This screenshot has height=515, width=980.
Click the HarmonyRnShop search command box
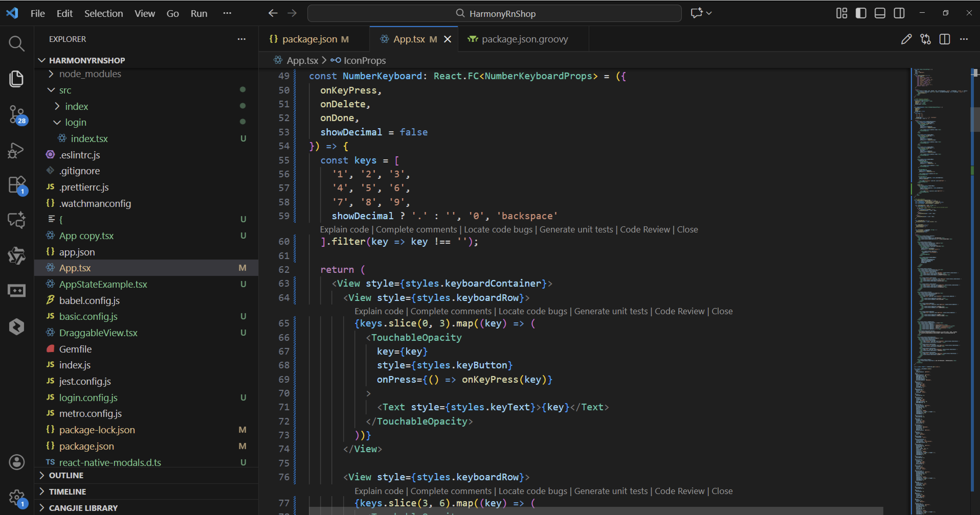(x=494, y=13)
